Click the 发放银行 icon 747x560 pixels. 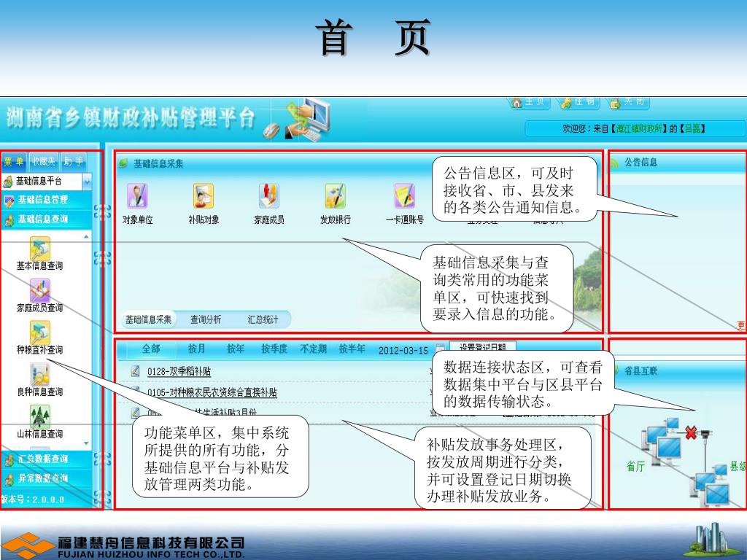(336, 195)
